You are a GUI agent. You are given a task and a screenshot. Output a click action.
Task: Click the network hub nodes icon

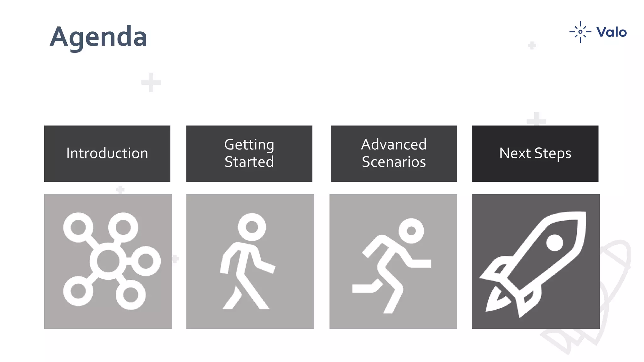click(108, 261)
